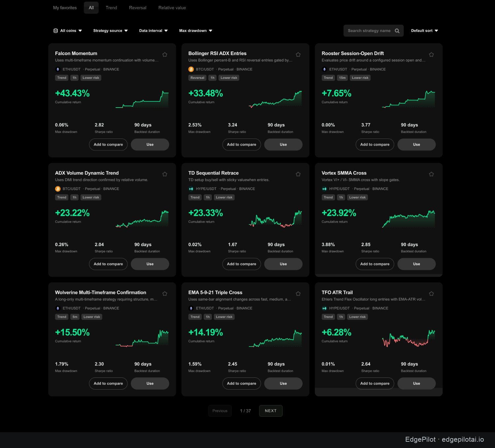495x448 pixels.
Task: Open the Vortex SMMA Cross return chart
Action: click(x=409, y=218)
